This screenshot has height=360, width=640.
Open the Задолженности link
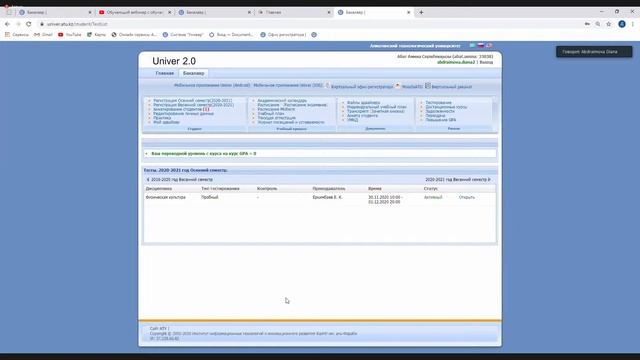point(440,111)
